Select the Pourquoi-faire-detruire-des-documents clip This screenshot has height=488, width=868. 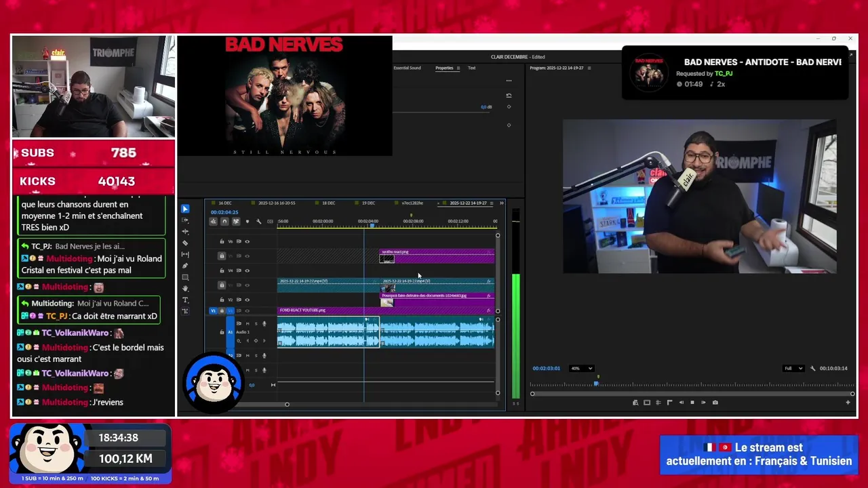pyautogui.click(x=437, y=299)
